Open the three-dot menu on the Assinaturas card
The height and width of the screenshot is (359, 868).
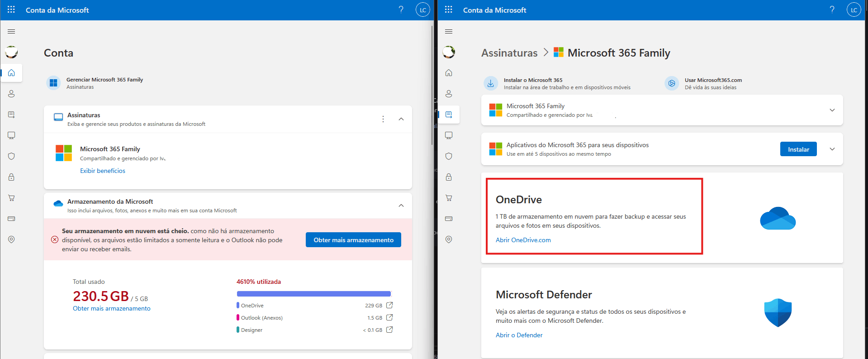(x=383, y=119)
